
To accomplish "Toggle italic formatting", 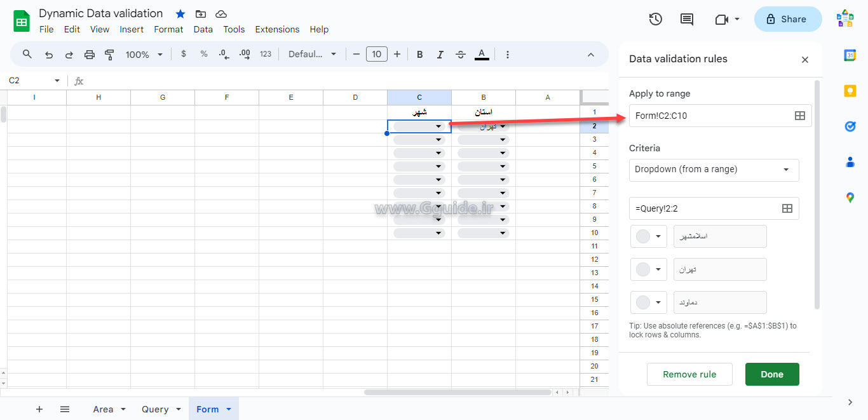I will click(440, 55).
